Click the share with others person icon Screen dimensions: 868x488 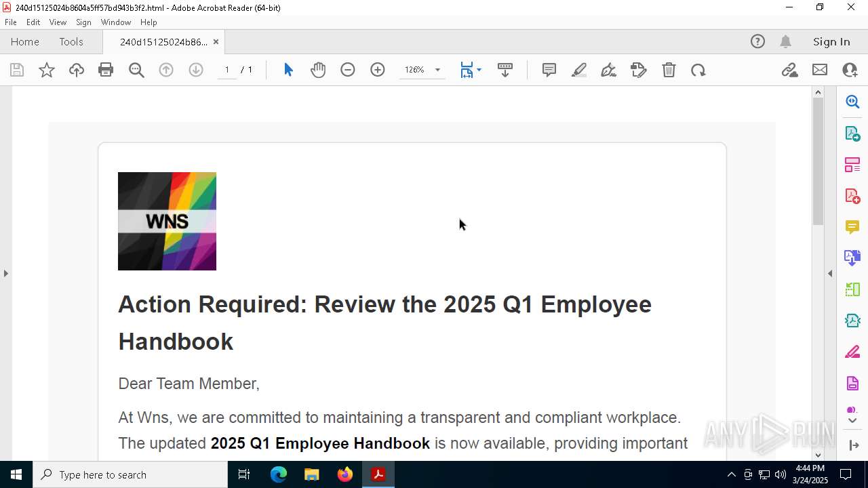850,70
